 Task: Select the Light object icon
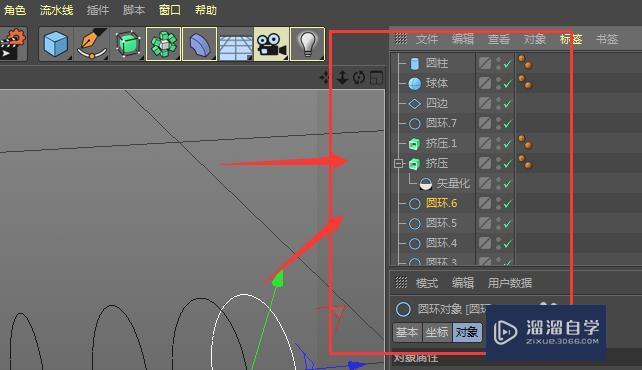tap(307, 44)
